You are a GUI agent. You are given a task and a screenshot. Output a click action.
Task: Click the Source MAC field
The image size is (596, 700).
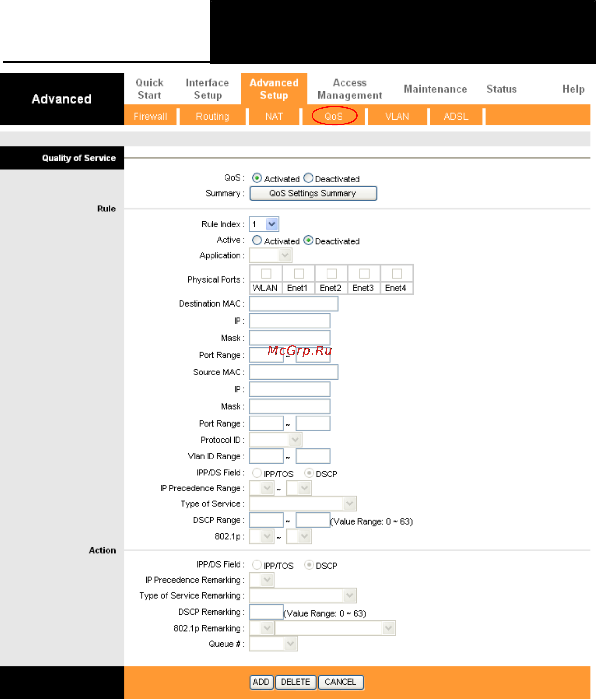tap(293, 372)
